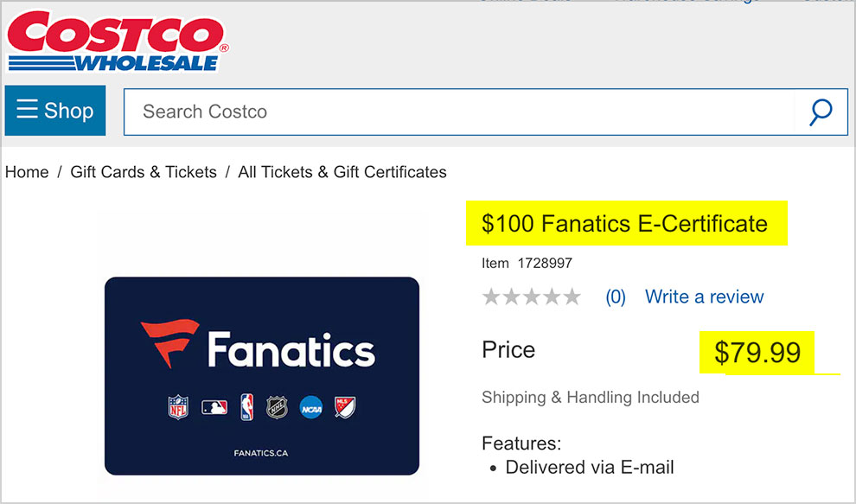Open the Shop hamburger menu

point(55,111)
